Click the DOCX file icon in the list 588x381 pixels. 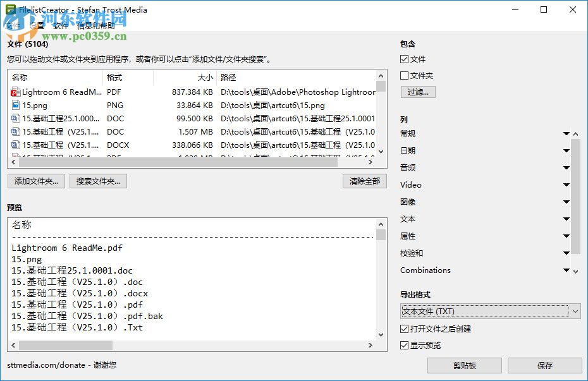tap(14, 145)
